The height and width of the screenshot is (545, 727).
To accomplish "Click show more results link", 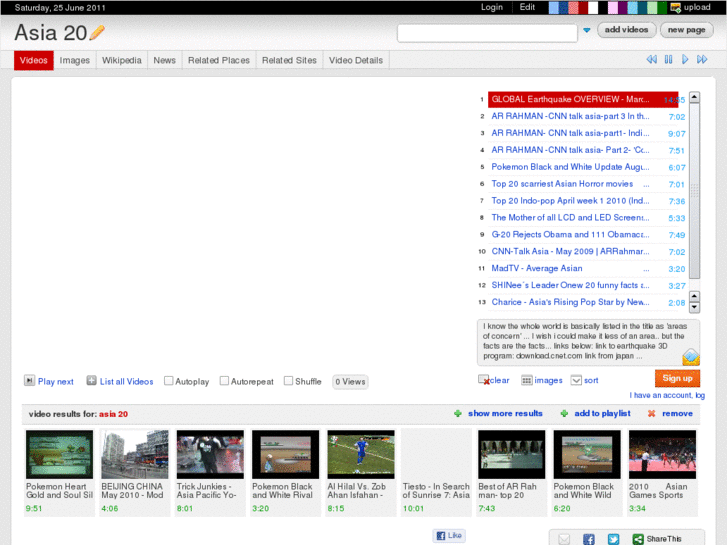I will click(x=505, y=413).
